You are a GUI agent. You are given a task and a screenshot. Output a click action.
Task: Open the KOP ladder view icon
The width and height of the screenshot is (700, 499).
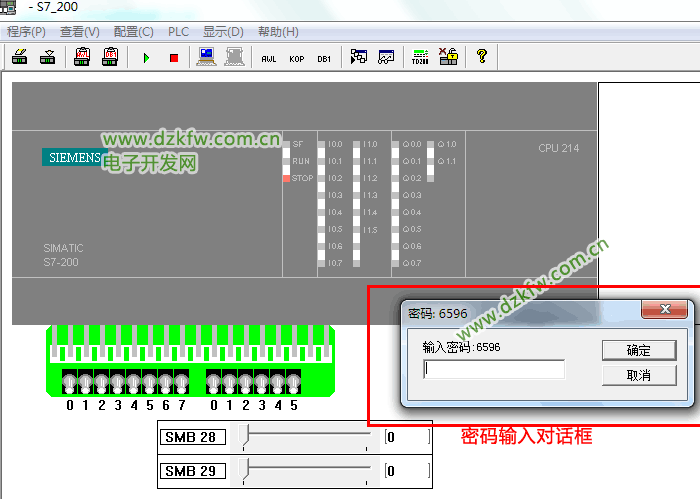tap(296, 58)
